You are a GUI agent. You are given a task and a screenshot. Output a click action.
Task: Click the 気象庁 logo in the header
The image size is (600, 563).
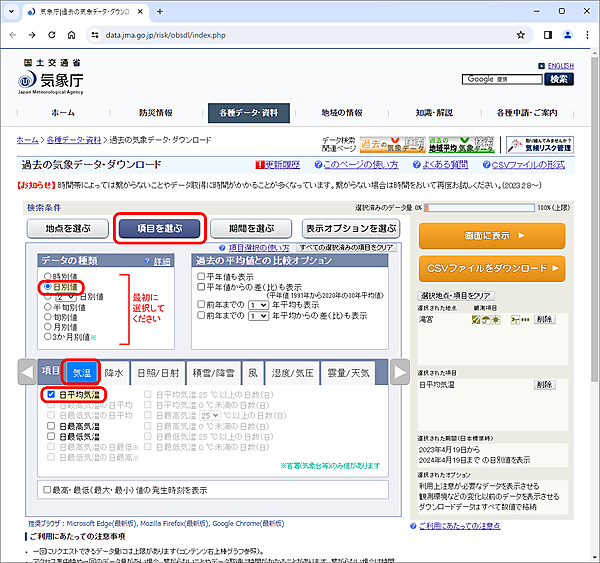click(51, 77)
